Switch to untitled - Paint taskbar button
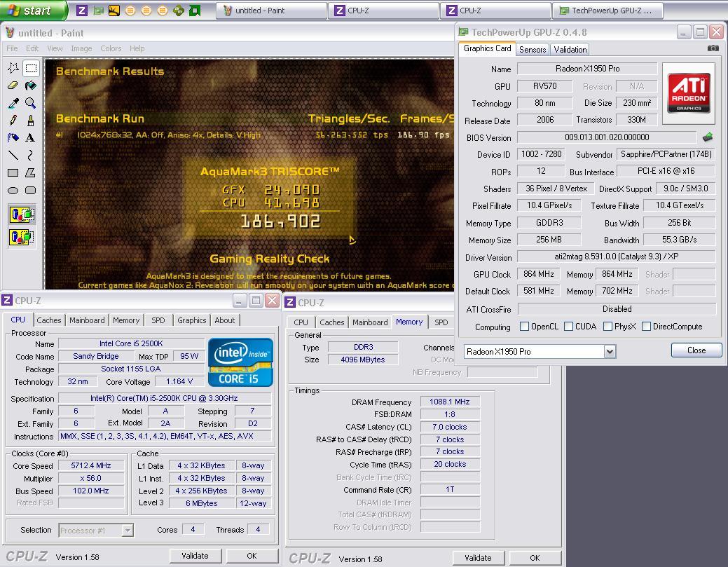Viewport: 728px width, 567px height. 271,11
